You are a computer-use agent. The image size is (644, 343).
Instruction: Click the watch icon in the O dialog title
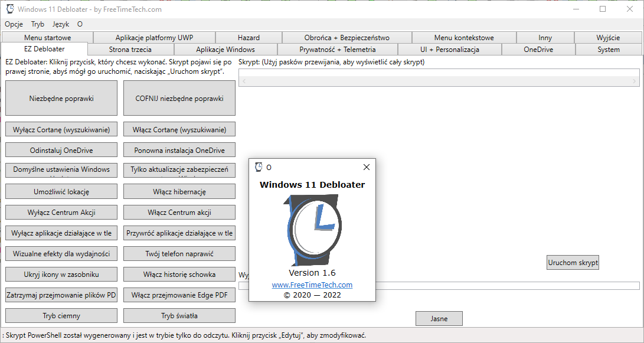pos(259,166)
